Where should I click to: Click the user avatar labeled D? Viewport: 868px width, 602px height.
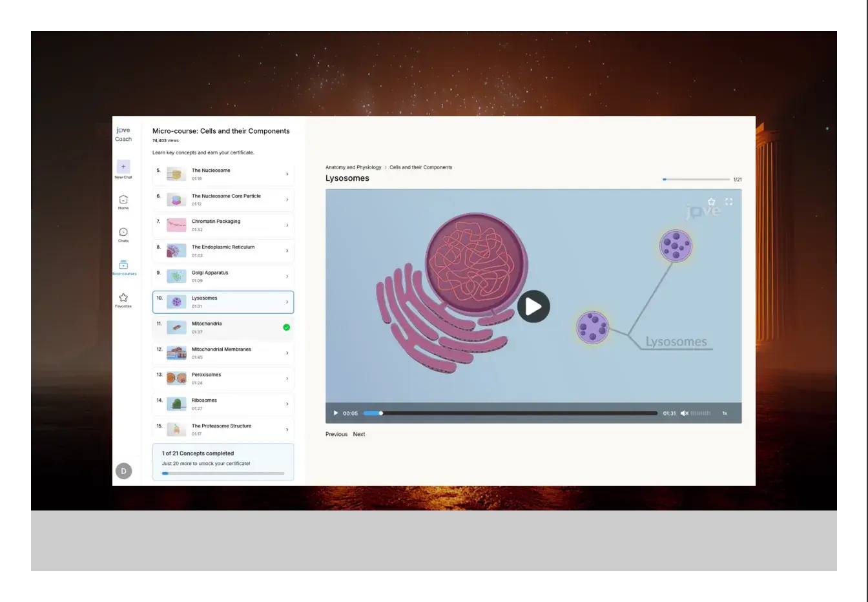(x=123, y=471)
